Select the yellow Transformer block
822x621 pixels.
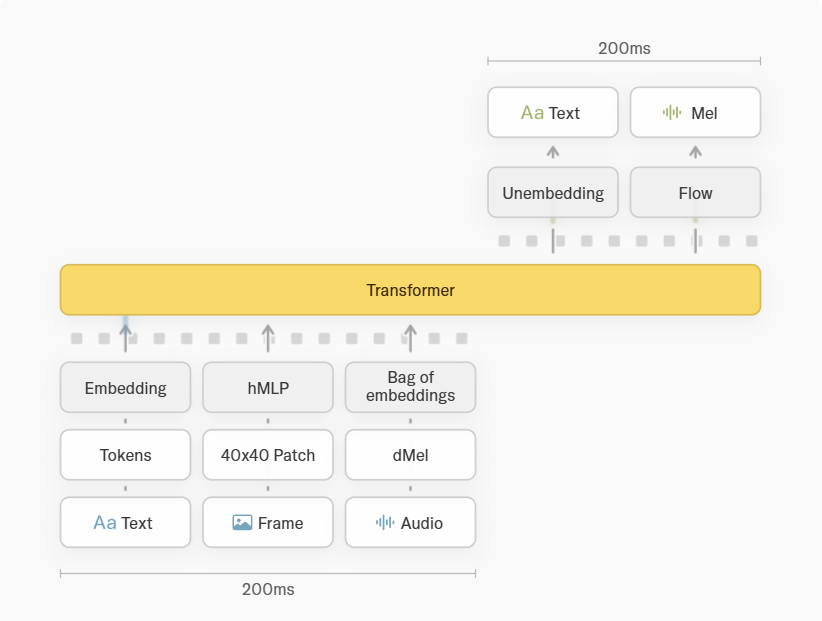[410, 290]
